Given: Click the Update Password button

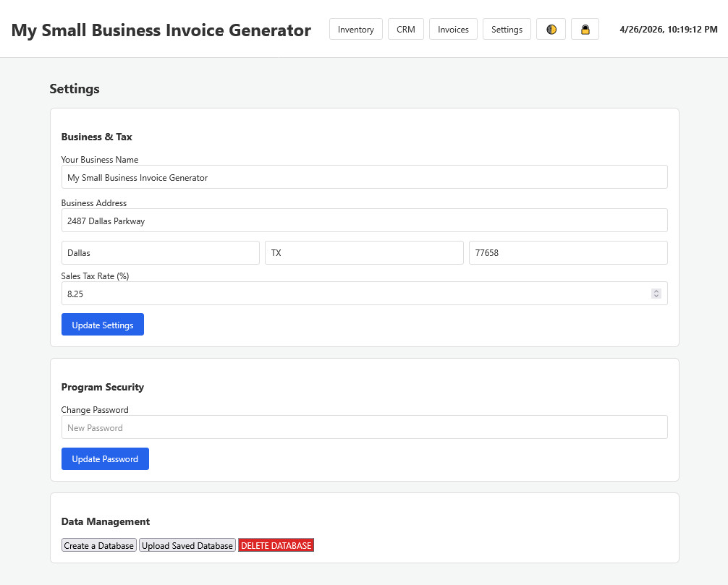Looking at the screenshot, I should [105, 458].
